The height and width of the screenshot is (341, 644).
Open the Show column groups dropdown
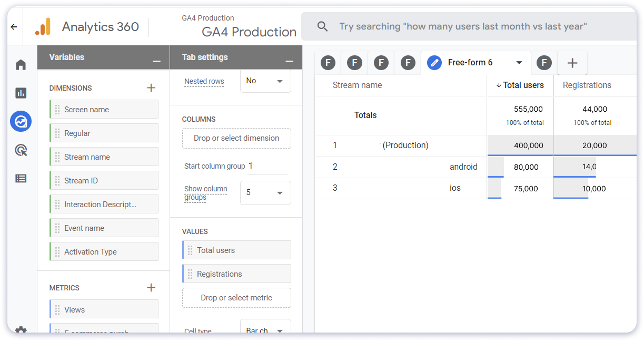pos(265,193)
